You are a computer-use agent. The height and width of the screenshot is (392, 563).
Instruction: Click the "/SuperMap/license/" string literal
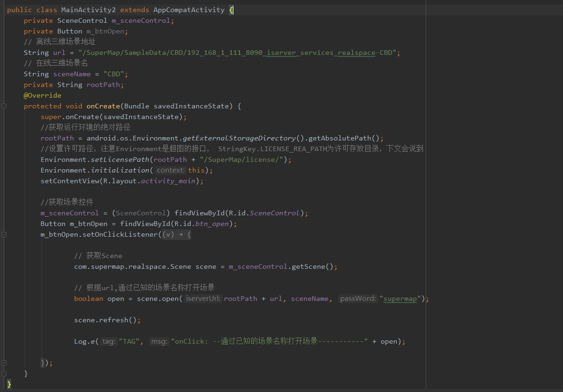tap(241, 159)
